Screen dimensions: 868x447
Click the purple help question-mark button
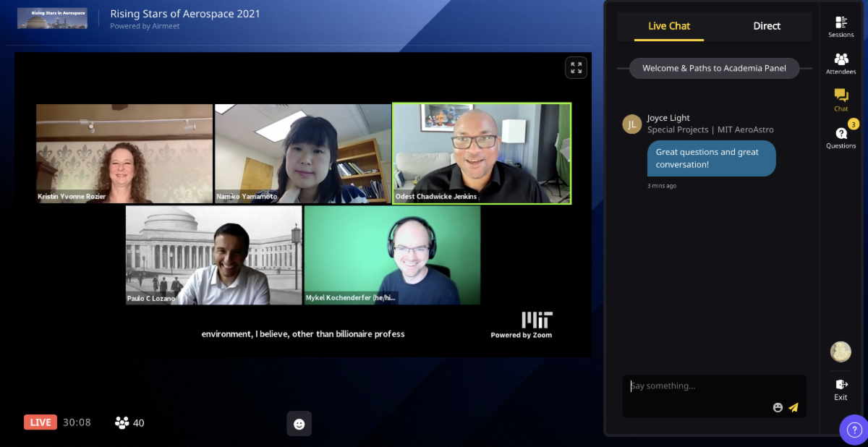pos(854,430)
